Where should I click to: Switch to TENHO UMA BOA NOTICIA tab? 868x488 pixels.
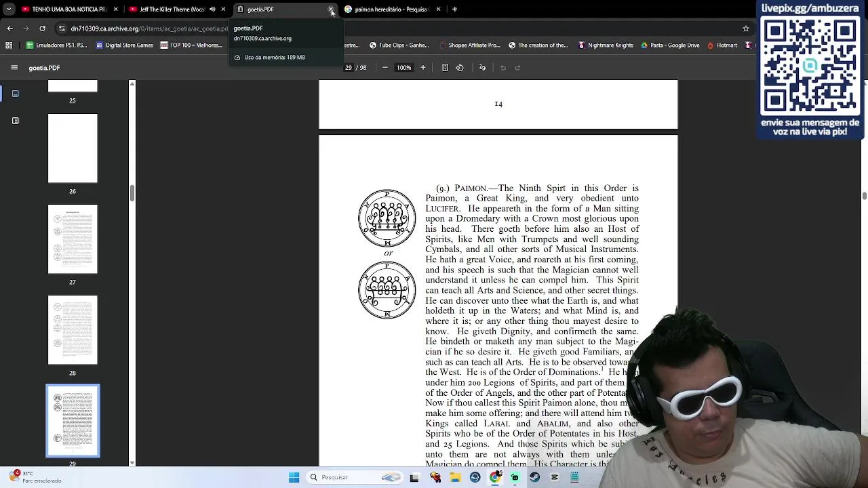[x=70, y=9]
